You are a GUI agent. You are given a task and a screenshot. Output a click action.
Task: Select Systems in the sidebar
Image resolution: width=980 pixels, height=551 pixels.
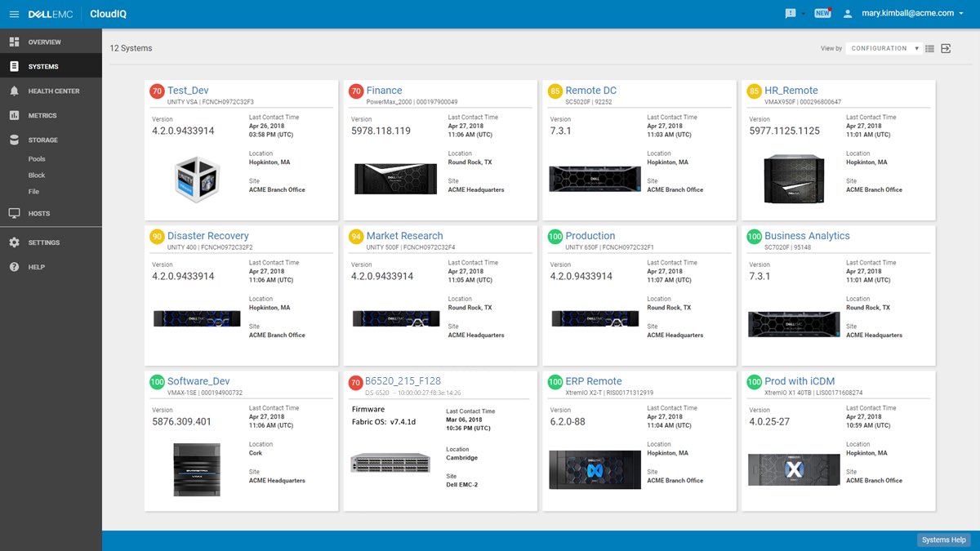point(51,66)
